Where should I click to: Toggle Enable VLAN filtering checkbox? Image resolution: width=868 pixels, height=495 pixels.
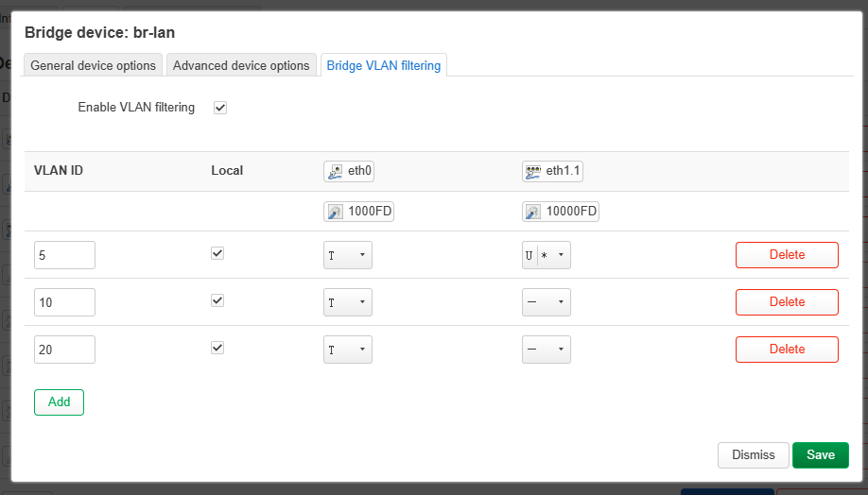[x=220, y=108]
